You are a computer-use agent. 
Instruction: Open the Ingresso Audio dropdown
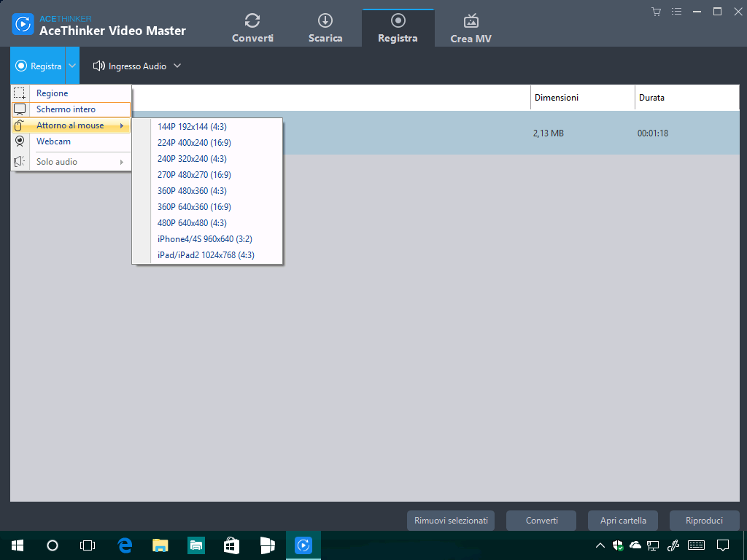(x=136, y=66)
